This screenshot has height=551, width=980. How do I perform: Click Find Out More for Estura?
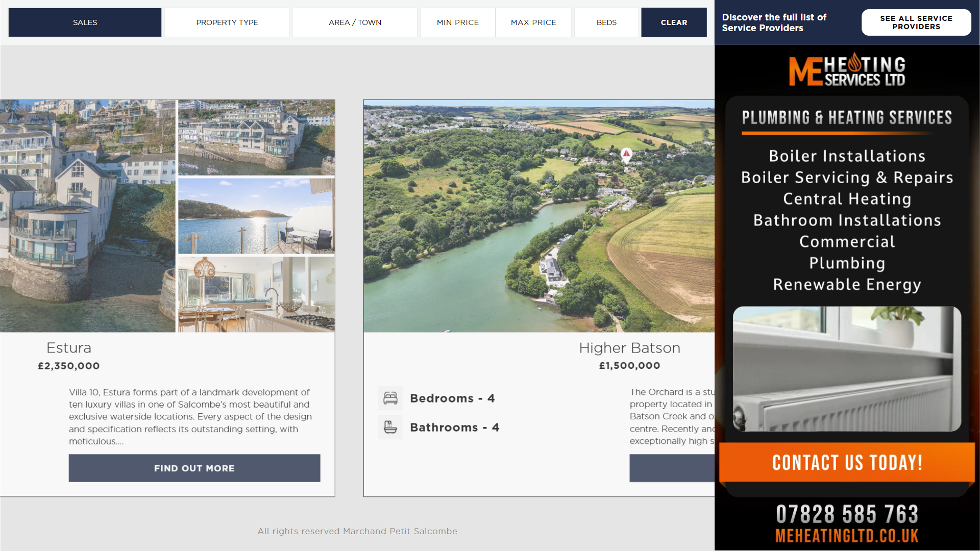click(194, 468)
